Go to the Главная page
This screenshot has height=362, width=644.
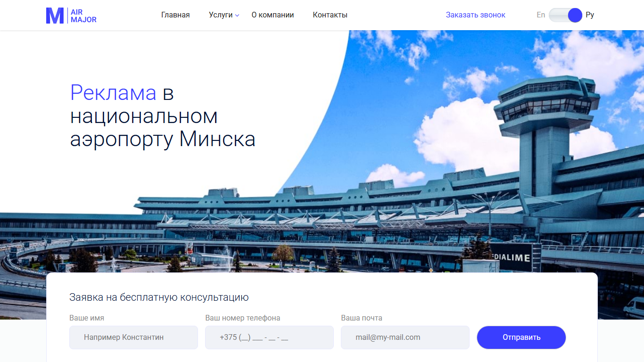point(175,15)
